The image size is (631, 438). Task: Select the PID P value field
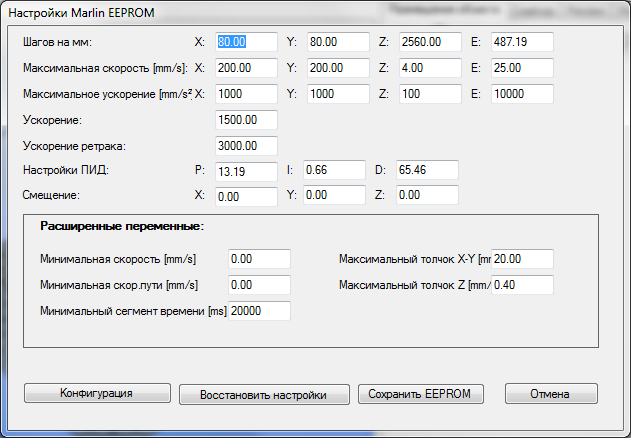(246, 171)
